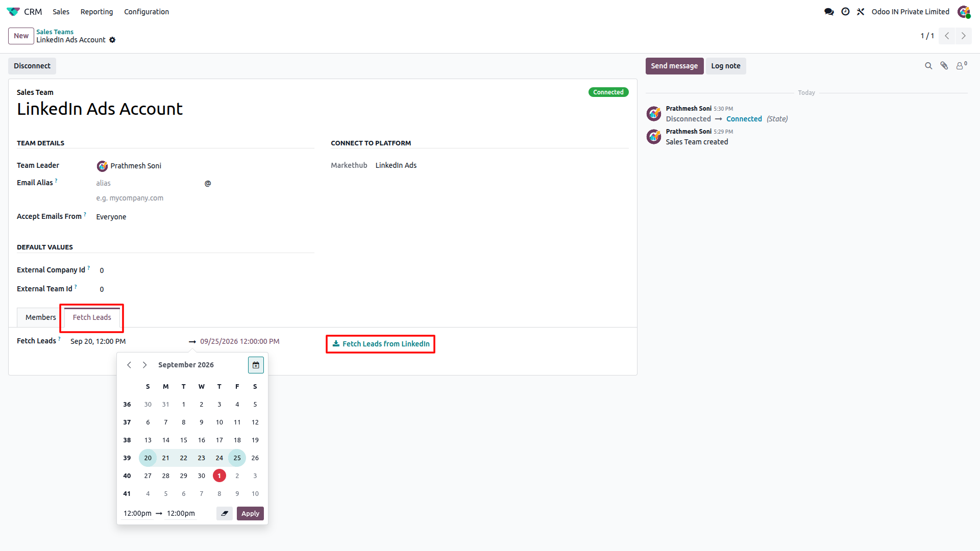Screen dimensions: 980x551
Task: Open the Accept Emails From dropdown
Action: (x=204, y=217)
